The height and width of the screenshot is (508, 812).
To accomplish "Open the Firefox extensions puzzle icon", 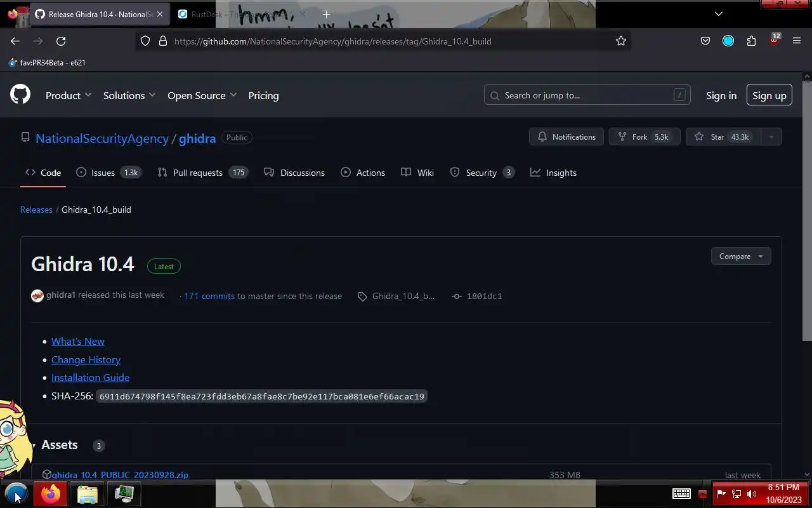I will point(751,41).
